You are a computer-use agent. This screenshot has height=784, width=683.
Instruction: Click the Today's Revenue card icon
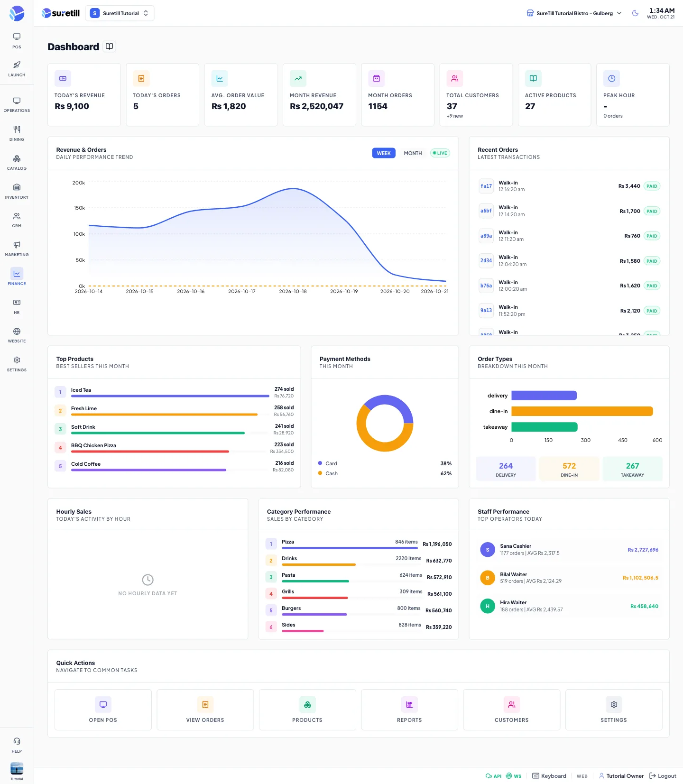[63, 78]
